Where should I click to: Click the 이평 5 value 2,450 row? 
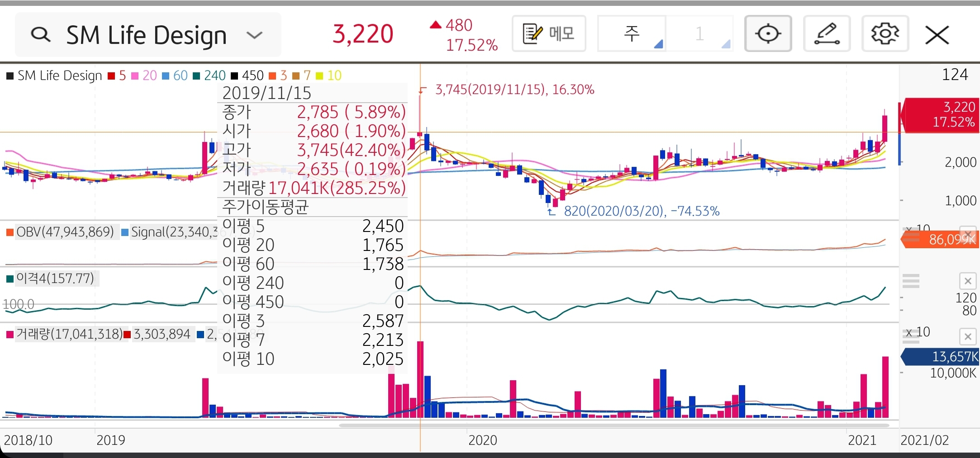313,226
